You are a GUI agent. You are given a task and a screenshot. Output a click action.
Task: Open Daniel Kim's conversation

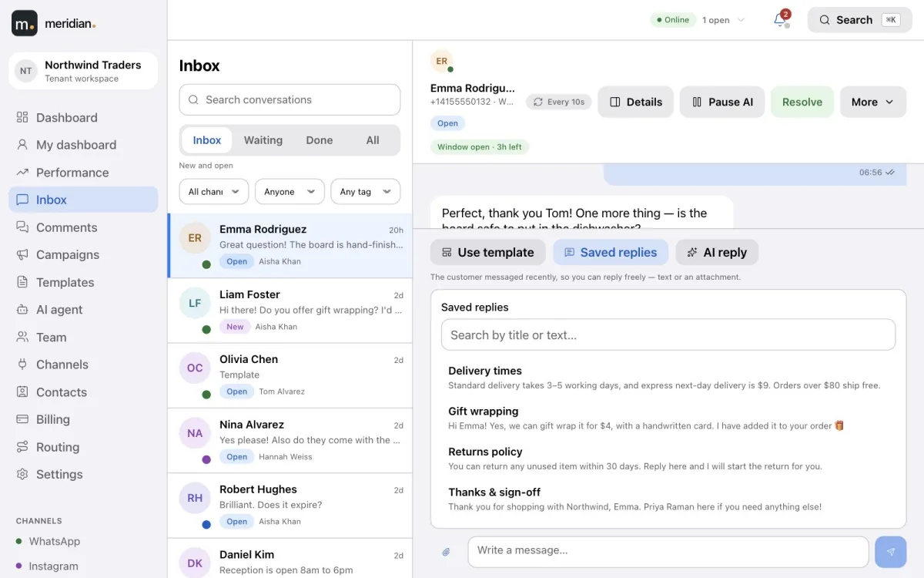290,559
